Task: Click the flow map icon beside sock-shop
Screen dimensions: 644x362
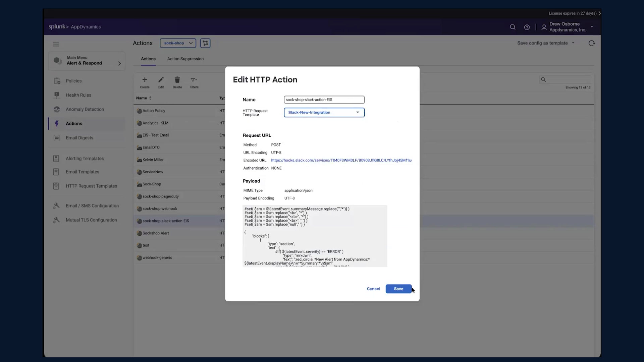Action: click(x=205, y=43)
